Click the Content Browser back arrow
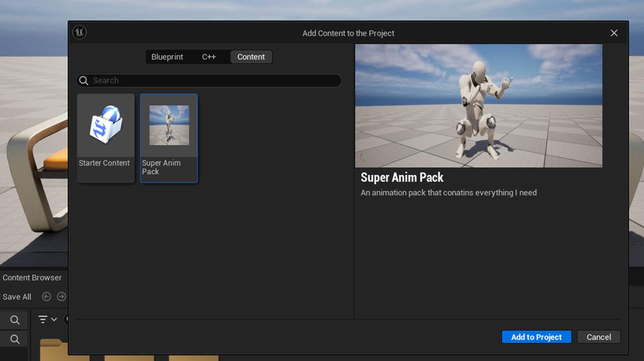Viewport: 644px width, 361px height. coord(47,296)
